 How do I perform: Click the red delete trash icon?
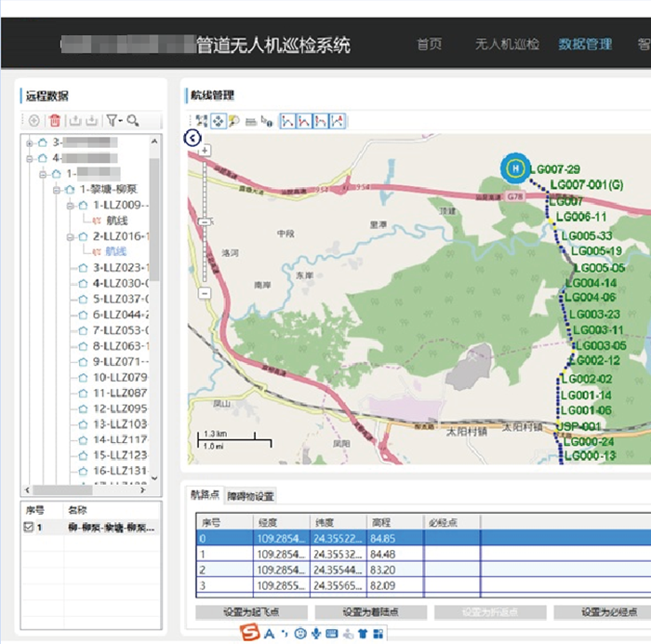pyautogui.click(x=55, y=120)
